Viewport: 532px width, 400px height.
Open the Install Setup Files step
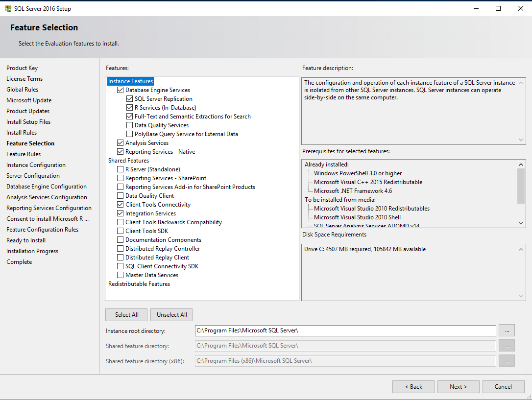[x=28, y=122]
